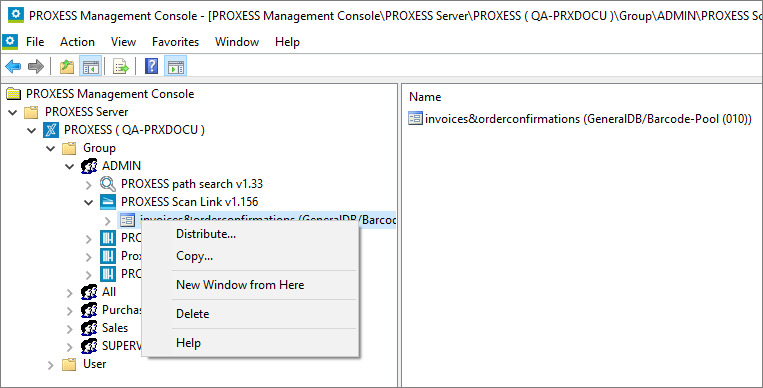The width and height of the screenshot is (763, 388).
Task: Choose Distribute... from the context menu
Action: [206, 234]
